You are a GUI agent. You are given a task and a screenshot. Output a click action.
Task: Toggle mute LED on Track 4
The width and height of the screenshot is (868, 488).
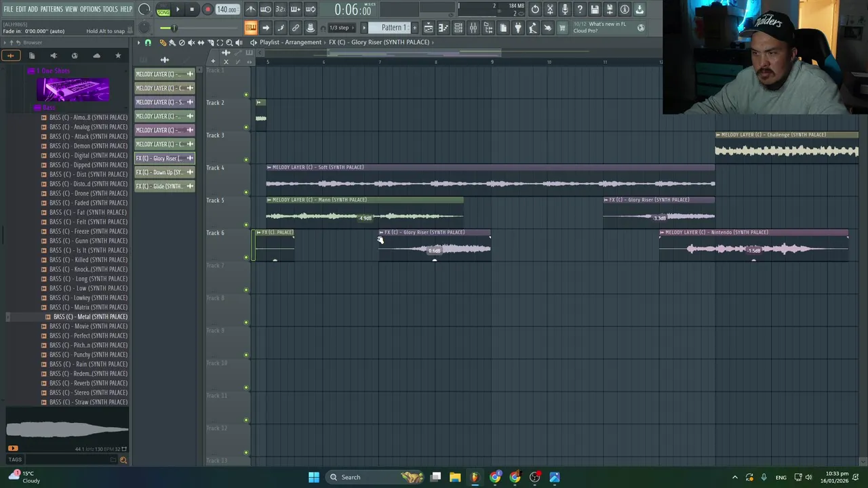[246, 192]
